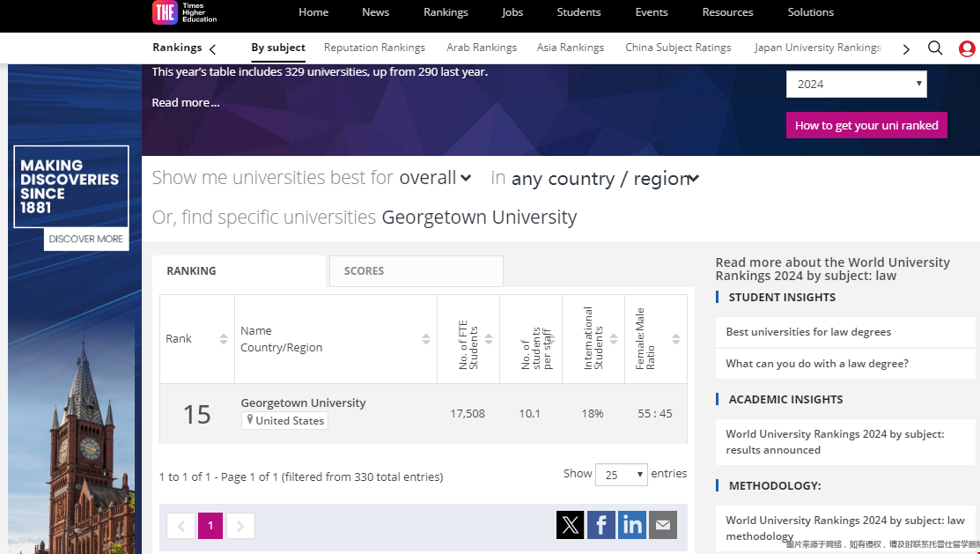
Task: Click the 'Georgetown University' search field
Action: [479, 217]
